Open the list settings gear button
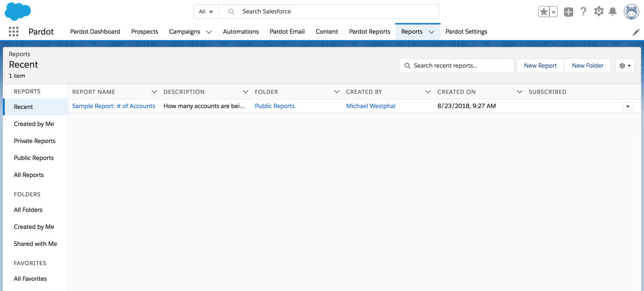Viewport: 644px width, 291px height. [x=625, y=66]
